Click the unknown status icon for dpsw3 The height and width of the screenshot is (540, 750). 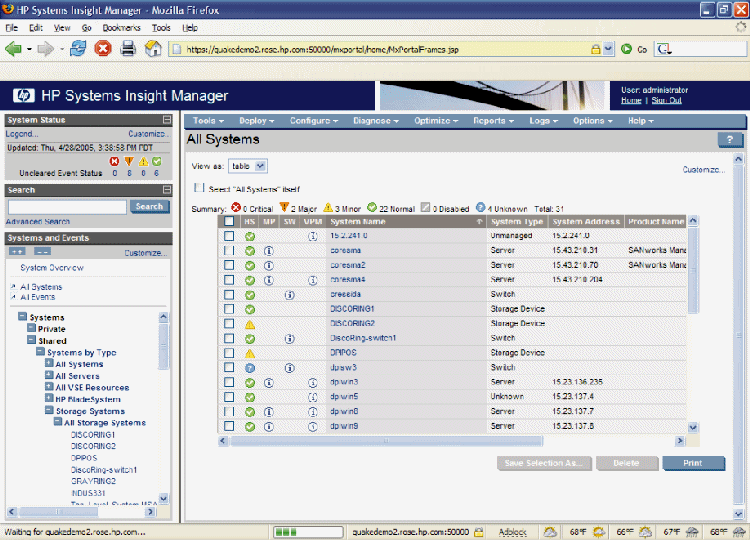250,367
